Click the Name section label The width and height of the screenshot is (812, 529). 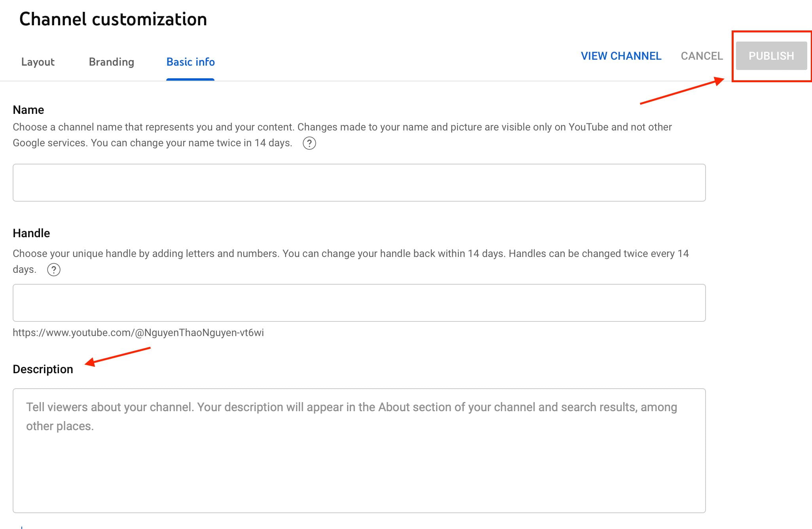[x=28, y=110]
